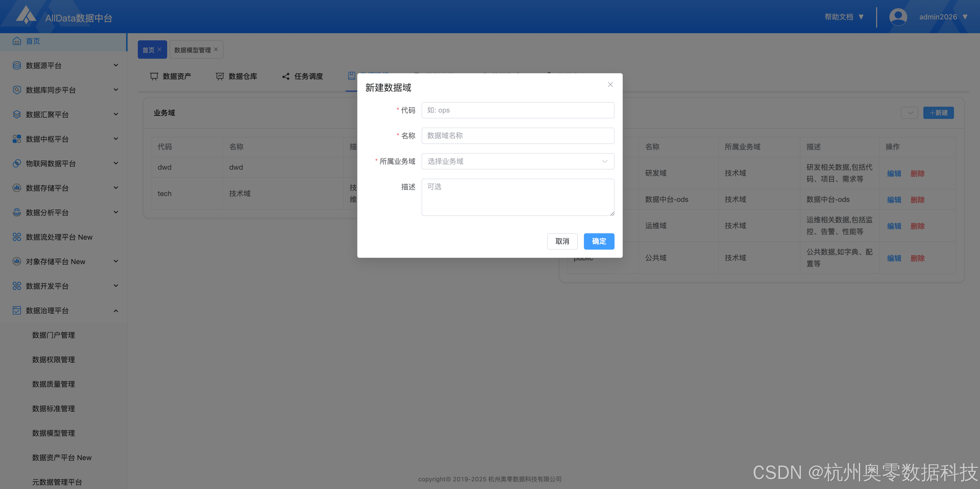Expand the 物联网数据平台 chevron
Image resolution: width=980 pixels, height=489 pixels.
click(116, 163)
